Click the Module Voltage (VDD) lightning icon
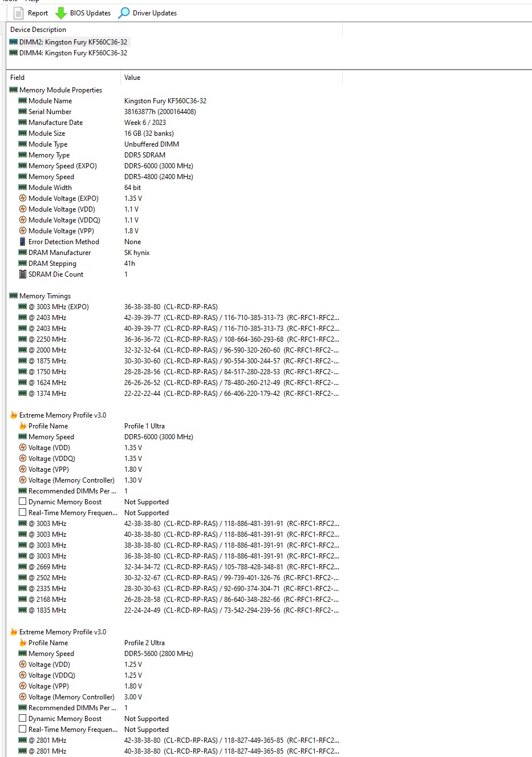The width and height of the screenshot is (532, 757). [x=23, y=209]
